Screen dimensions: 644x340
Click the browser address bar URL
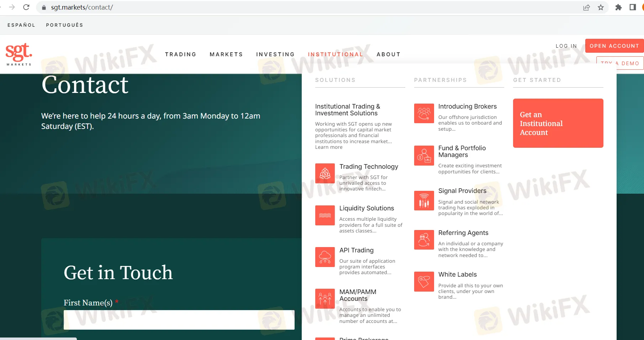82,7
